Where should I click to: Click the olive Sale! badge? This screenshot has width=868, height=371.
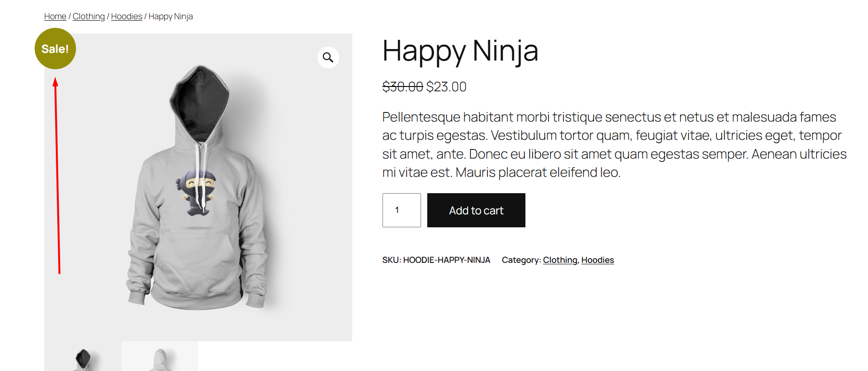point(55,49)
